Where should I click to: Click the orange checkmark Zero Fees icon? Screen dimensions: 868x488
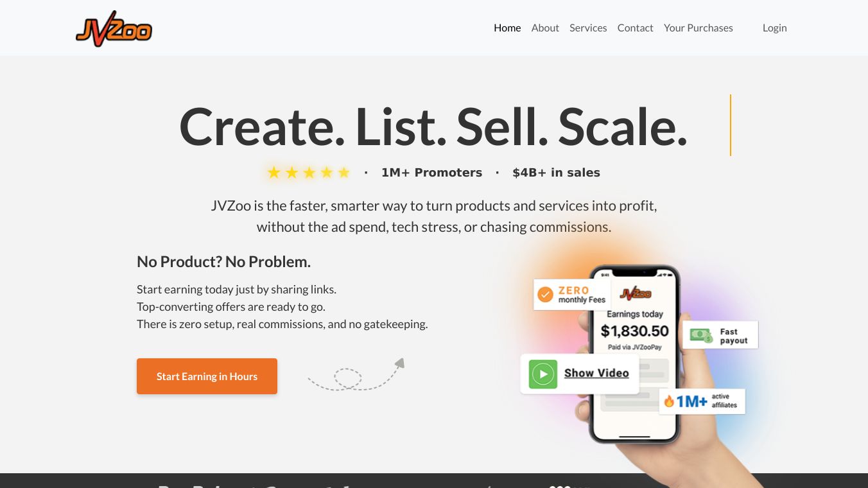coord(545,295)
